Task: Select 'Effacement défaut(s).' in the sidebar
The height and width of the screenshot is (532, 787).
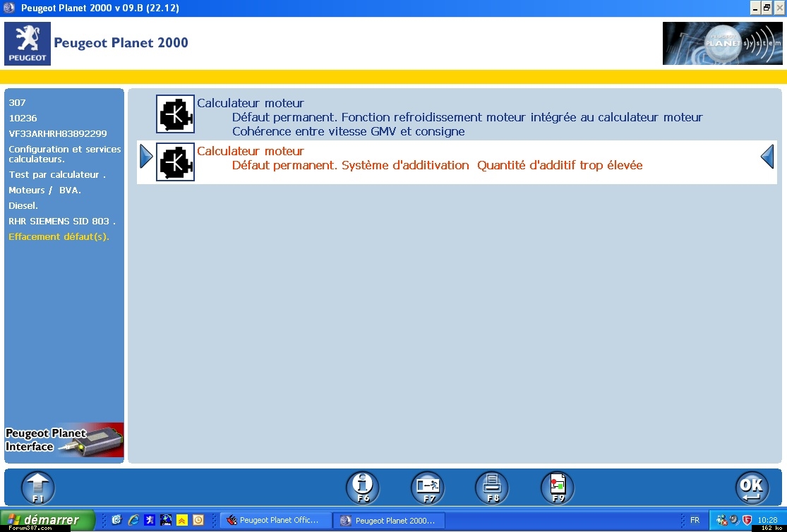Action: 59,237
